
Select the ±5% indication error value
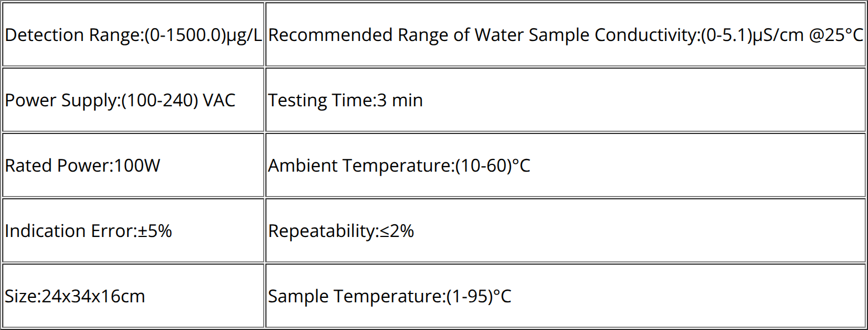pos(155,231)
